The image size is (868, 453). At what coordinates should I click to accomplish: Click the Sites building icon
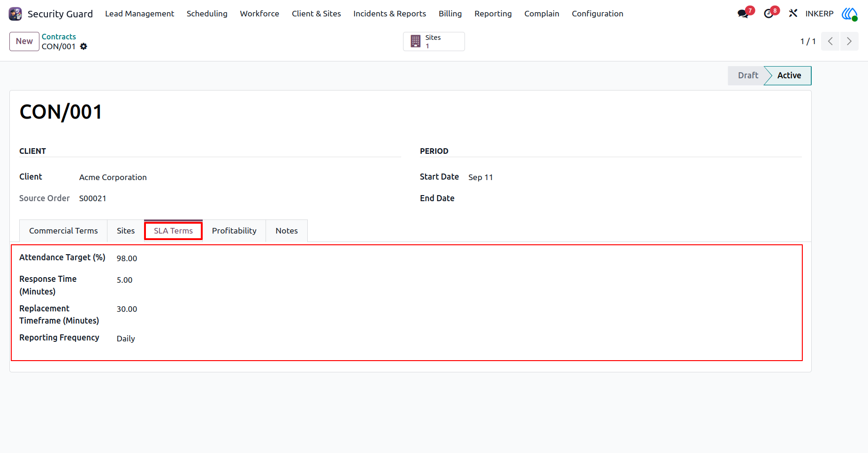(x=416, y=41)
